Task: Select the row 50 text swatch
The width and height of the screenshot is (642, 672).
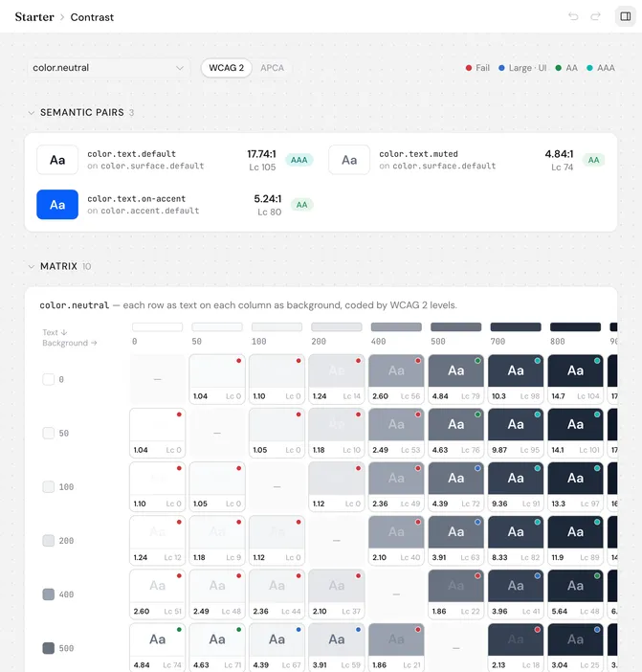Action: coord(49,433)
